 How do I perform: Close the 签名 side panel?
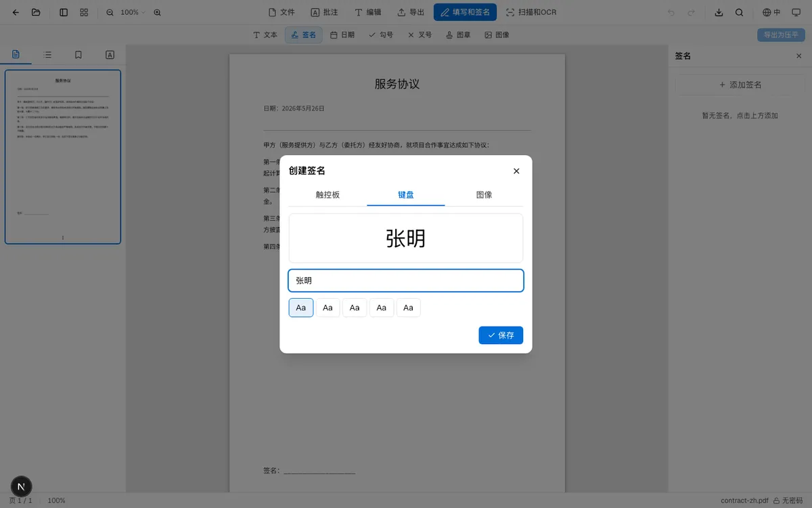pos(798,56)
